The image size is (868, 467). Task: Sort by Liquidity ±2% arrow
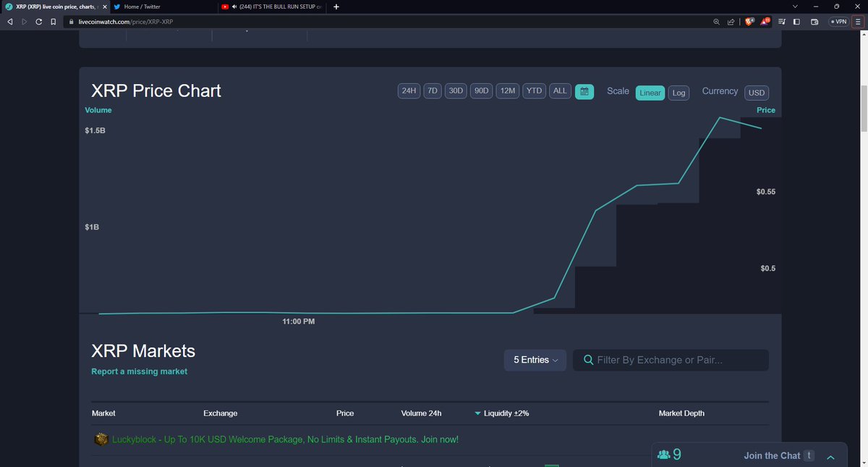477,413
